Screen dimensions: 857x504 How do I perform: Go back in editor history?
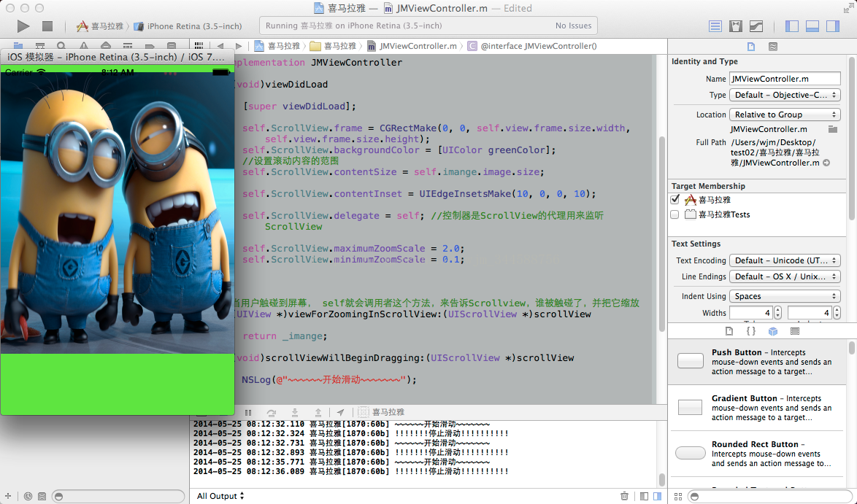220,46
